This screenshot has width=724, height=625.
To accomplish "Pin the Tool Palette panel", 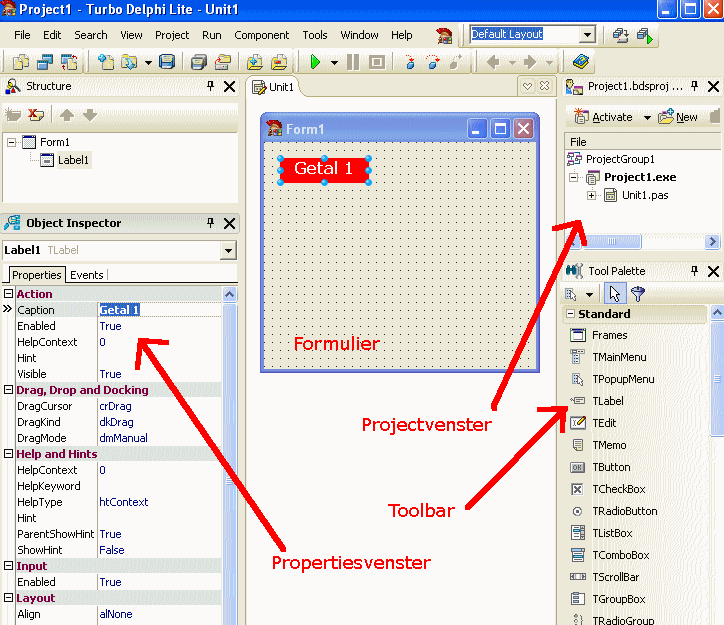I will tap(694, 271).
